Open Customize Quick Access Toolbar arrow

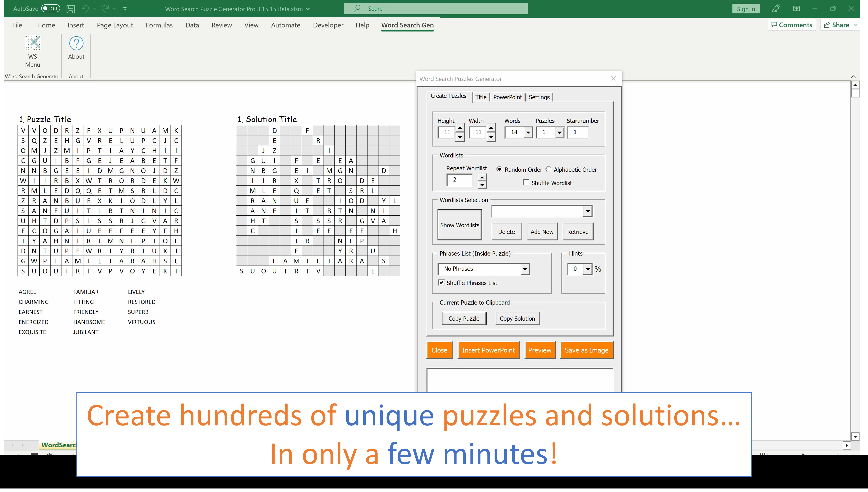point(125,9)
